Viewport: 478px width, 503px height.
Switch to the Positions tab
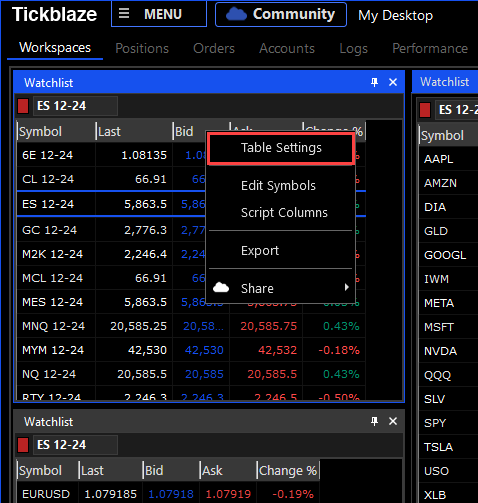142,48
